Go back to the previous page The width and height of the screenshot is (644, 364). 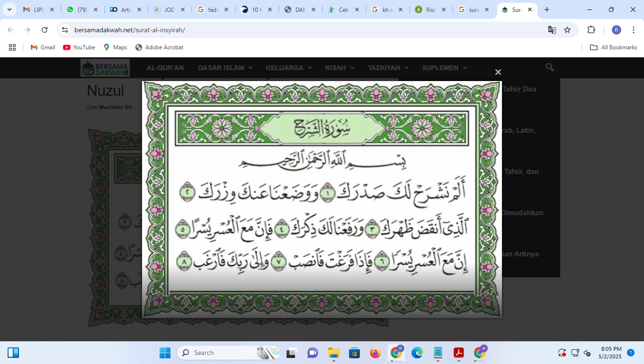tap(10, 30)
